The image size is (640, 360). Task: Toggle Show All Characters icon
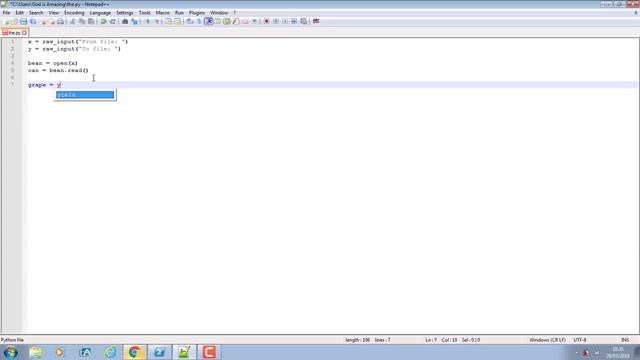point(199,21)
